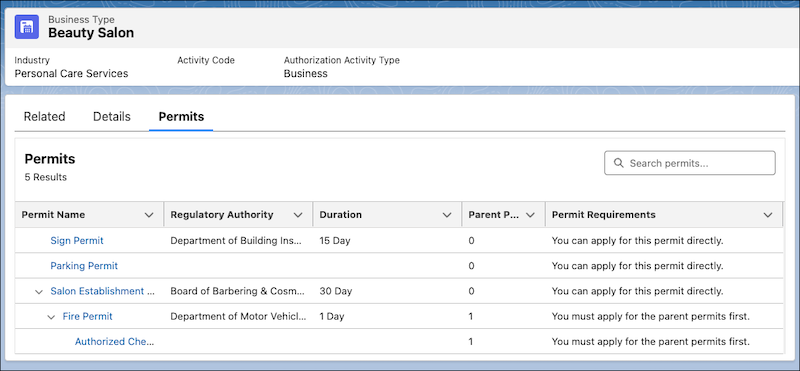Focus the Search permits input field
Image resolution: width=800 pixels, height=371 pixels.
tap(690, 163)
